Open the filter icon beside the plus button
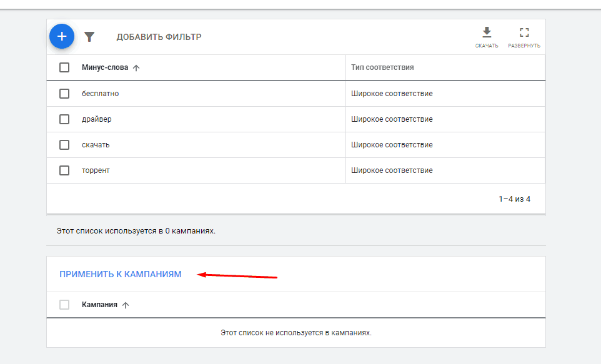The image size is (601, 364). click(89, 37)
